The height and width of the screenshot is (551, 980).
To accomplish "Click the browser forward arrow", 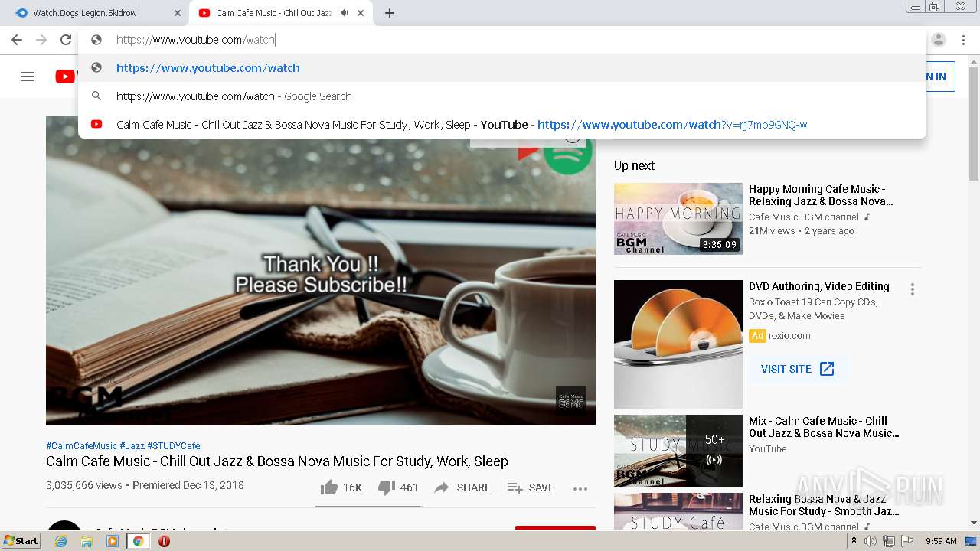I will [41, 40].
